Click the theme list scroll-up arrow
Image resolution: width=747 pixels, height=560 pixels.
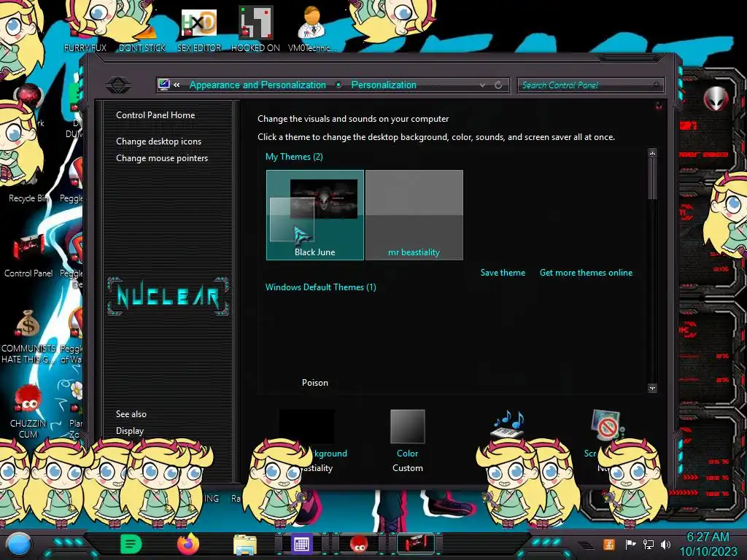click(x=652, y=153)
